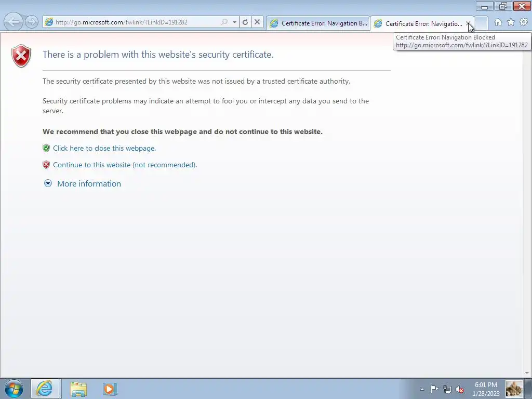
Task: Go forward with the Forward arrow button
Action: 32,22
